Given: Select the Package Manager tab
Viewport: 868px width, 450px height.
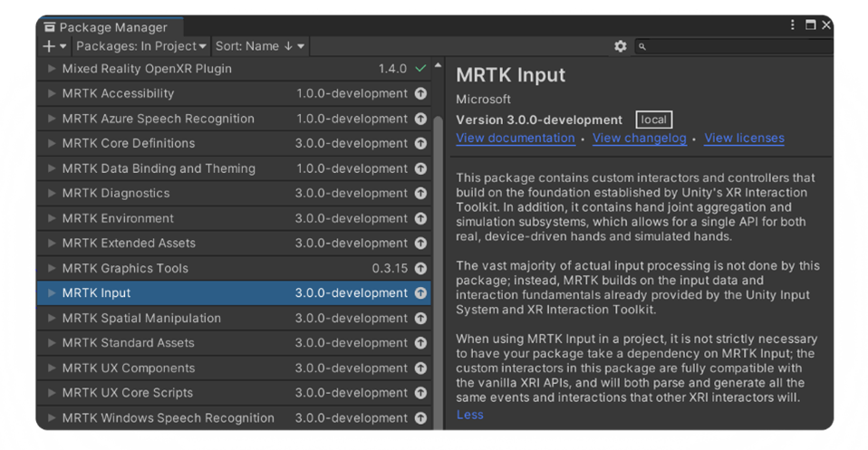Looking at the screenshot, I should [x=110, y=27].
